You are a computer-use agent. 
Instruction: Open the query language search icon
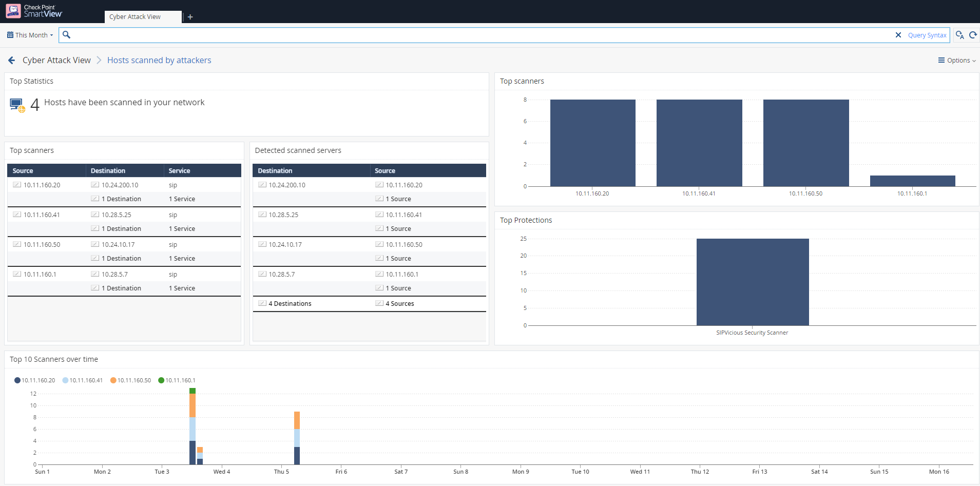959,35
